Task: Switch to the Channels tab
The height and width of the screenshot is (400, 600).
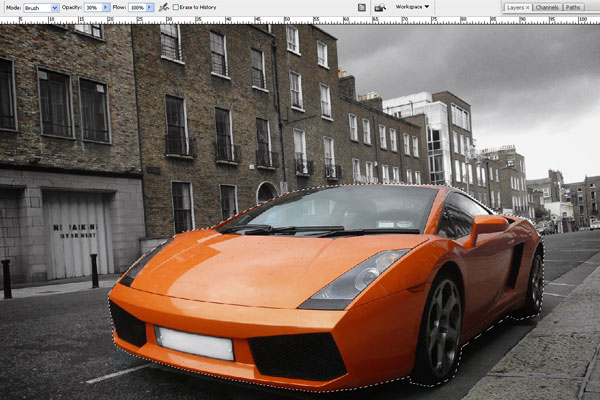Action: coord(547,8)
